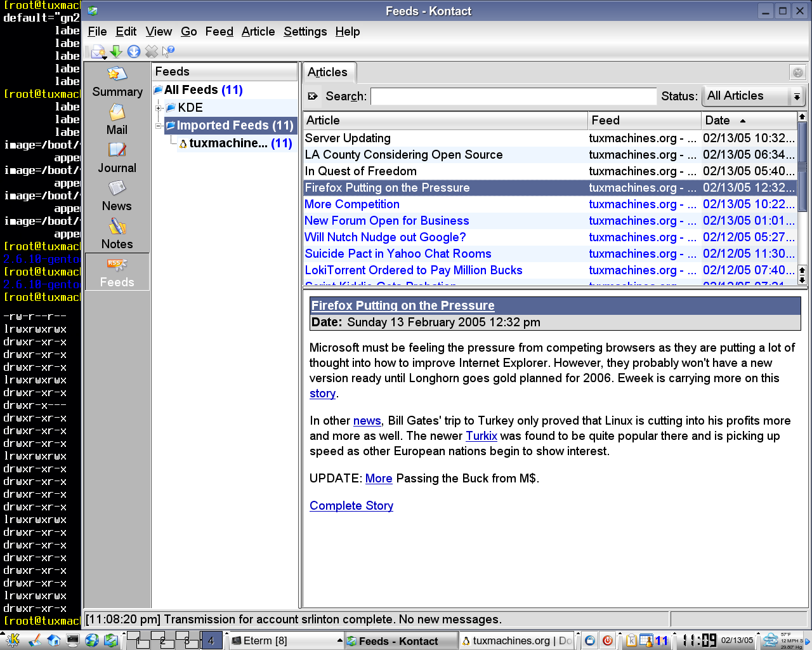Open the weather applet in the tray

782,640
